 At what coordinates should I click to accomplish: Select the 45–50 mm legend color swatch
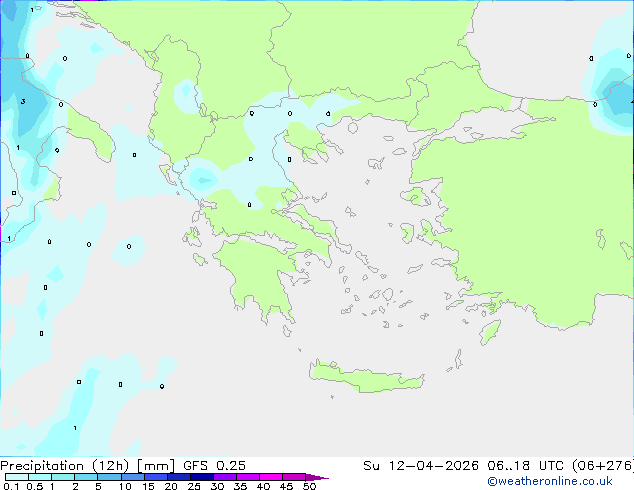pyautogui.click(x=294, y=477)
